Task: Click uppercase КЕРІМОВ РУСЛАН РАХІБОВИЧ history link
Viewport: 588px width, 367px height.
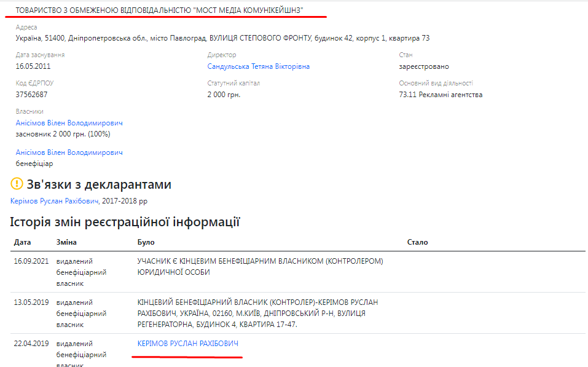Action: [187, 344]
